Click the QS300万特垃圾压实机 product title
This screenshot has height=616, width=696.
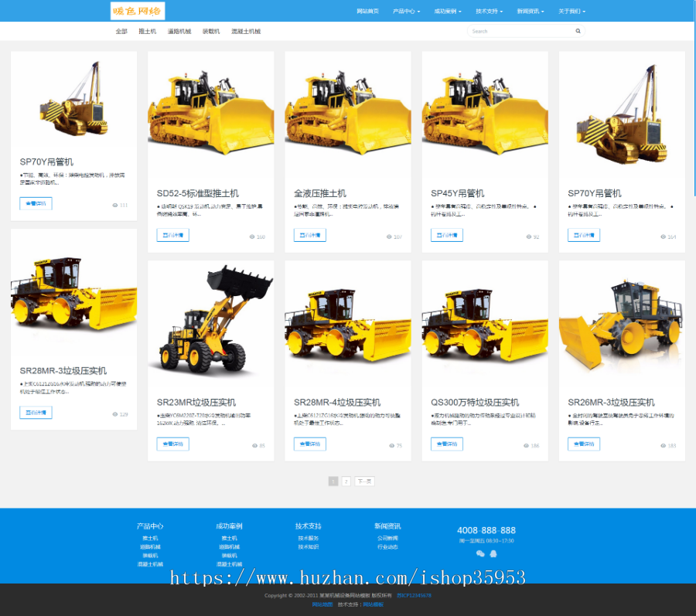(x=475, y=402)
